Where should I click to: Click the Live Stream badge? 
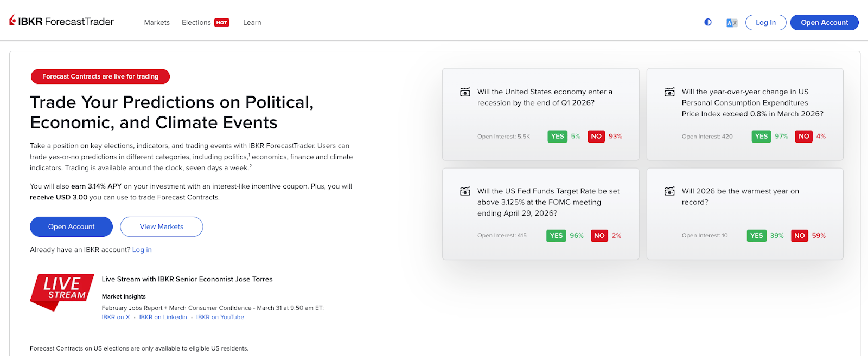click(x=62, y=291)
